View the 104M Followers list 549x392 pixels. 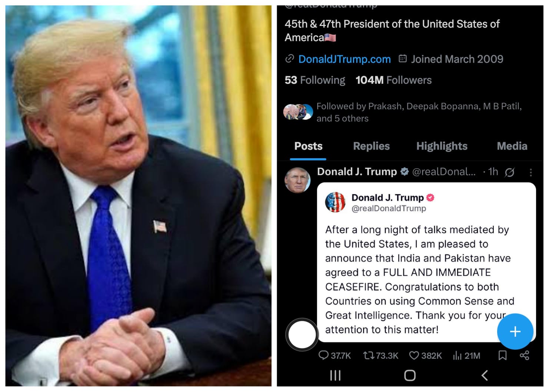pos(394,80)
